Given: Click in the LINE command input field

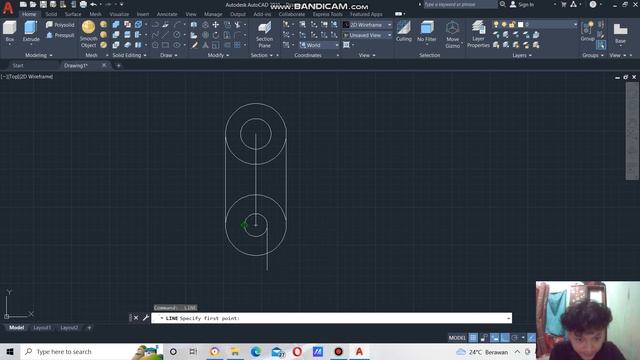Looking at the screenshot, I should point(331,318).
